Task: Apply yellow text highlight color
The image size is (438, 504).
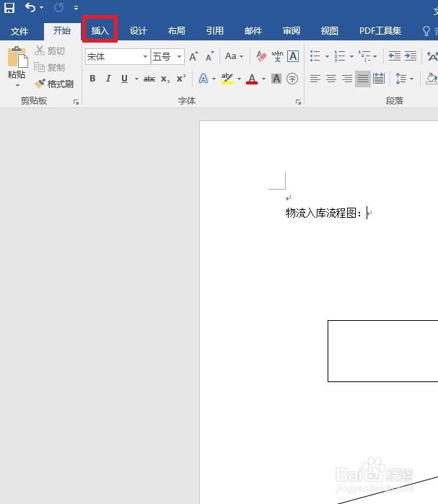Action: point(227,79)
